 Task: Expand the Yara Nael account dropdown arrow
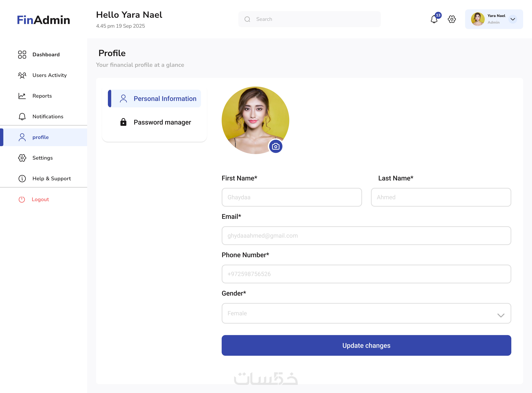click(x=513, y=19)
